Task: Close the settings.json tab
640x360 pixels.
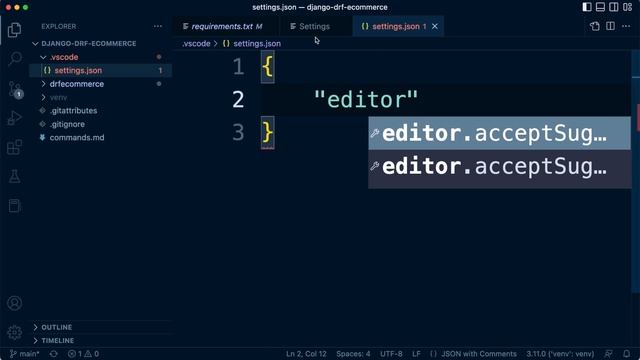Action: [435, 26]
